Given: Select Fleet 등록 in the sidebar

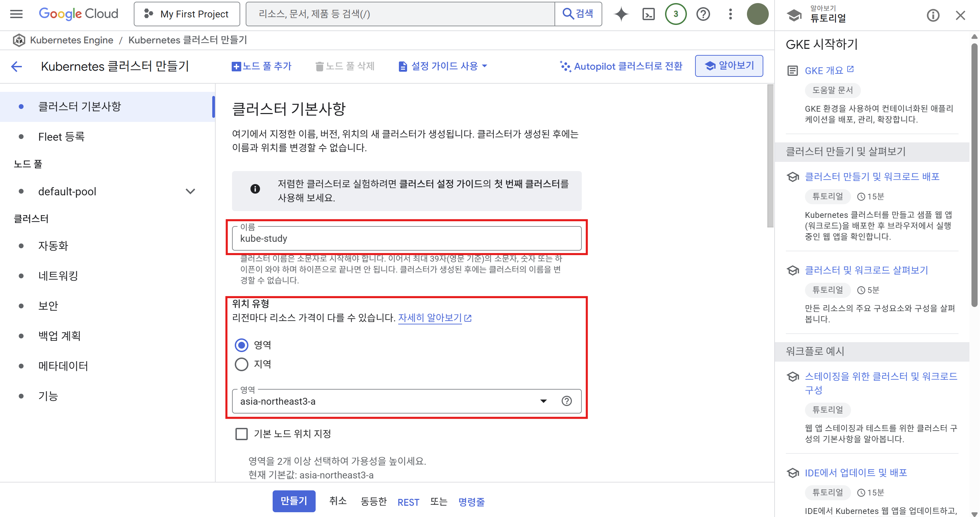Looking at the screenshot, I should (x=61, y=137).
